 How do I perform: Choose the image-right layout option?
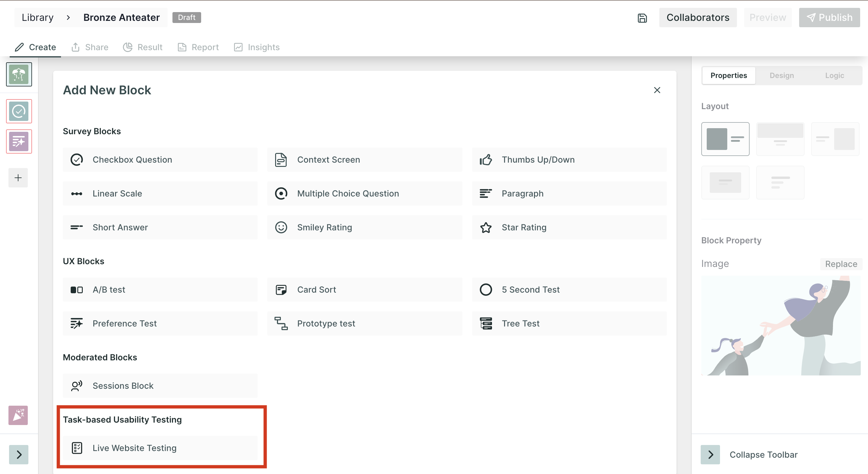point(835,139)
